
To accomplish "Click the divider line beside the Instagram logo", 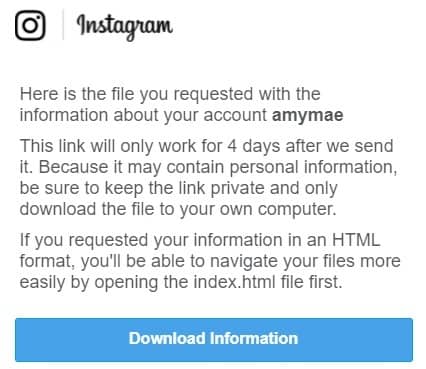I will (x=63, y=25).
